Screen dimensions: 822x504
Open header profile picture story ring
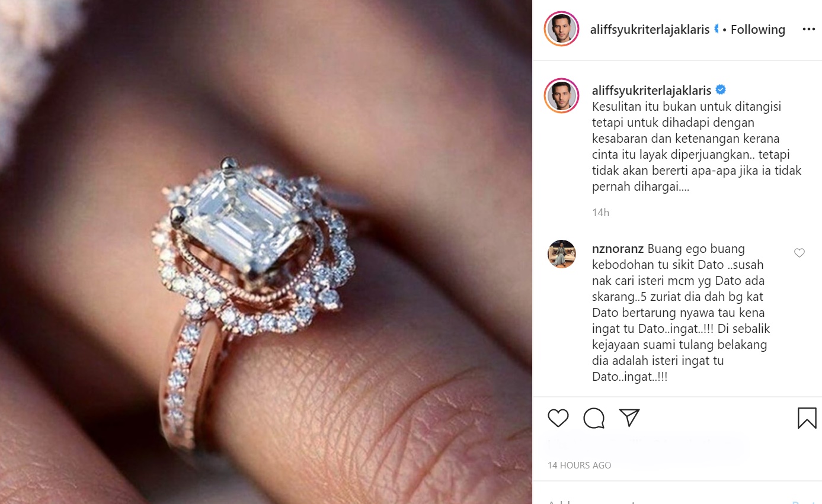(561, 28)
